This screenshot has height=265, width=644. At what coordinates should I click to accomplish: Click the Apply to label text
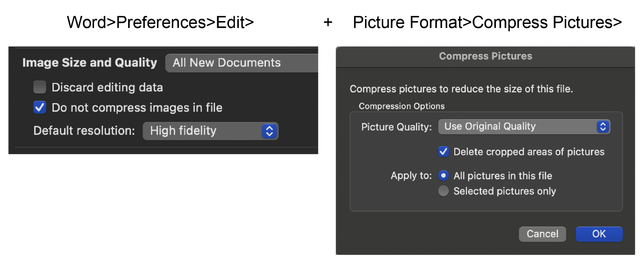[411, 175]
